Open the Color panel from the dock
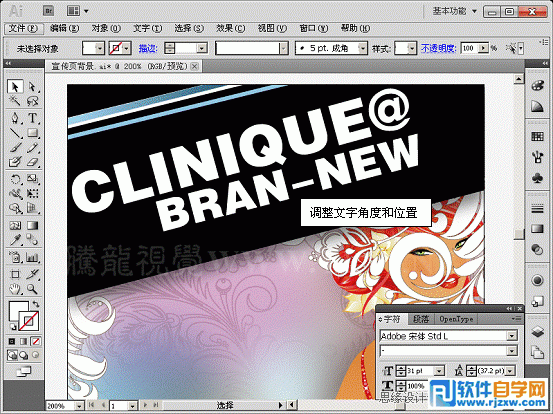Image resolution: width=553 pixels, height=414 pixels. click(x=537, y=86)
